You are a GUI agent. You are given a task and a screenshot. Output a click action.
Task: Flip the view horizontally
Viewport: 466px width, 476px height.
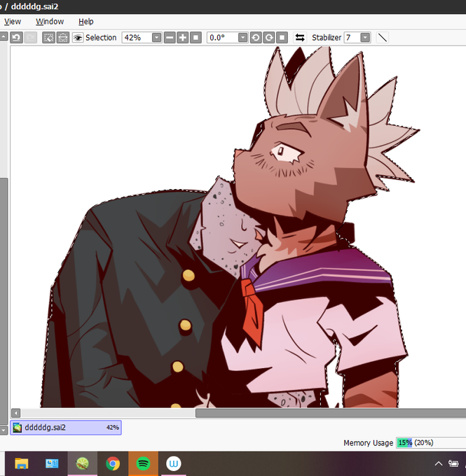coord(300,38)
